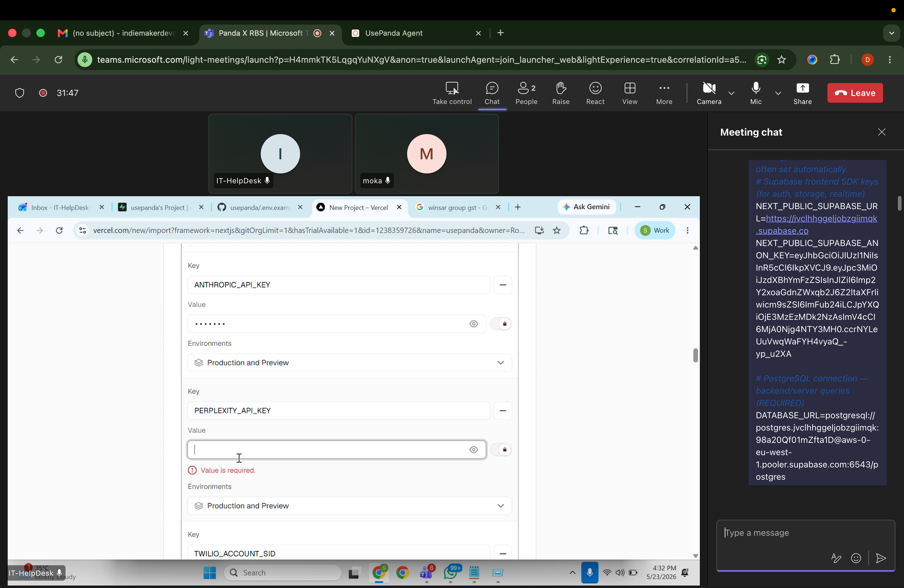Bookmark the Teams page with star
Screen dimensions: 904x588
(781, 60)
